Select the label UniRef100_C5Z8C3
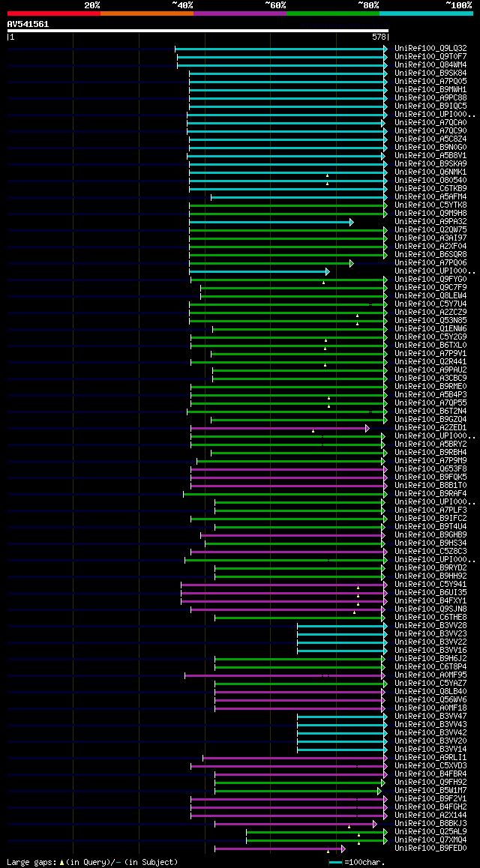480x868 pixels. [x=430, y=552]
